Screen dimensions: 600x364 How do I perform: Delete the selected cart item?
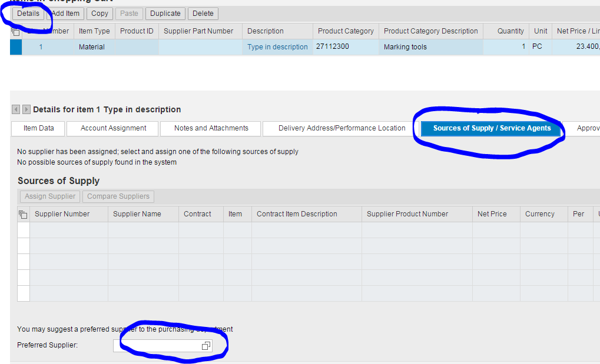[x=203, y=14]
